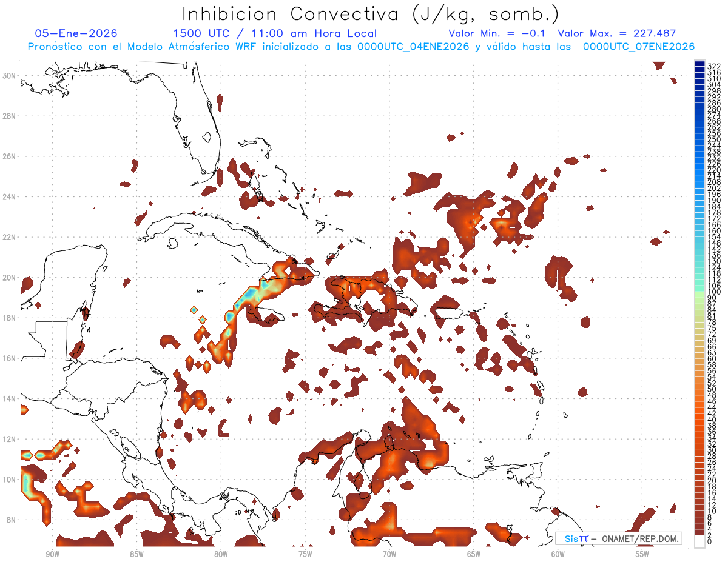This screenshot has width=728, height=562.
Task: Click the 70W longitude label
Action: 389,554
